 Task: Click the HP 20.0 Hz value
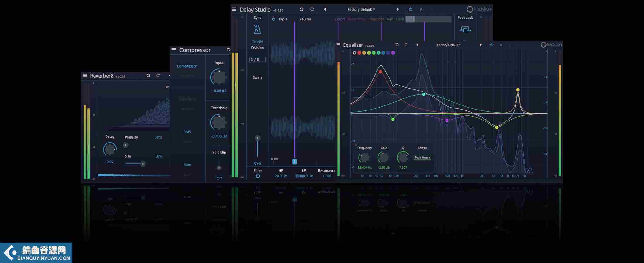click(x=280, y=176)
